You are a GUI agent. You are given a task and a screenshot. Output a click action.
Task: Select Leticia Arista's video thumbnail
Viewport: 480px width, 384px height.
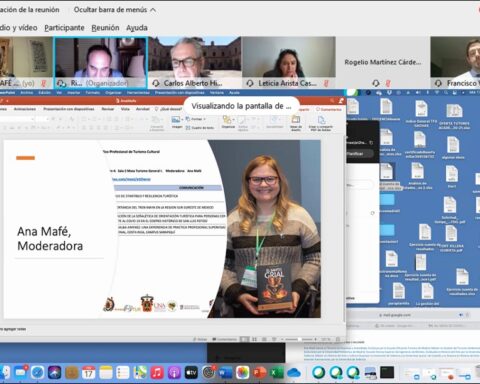pos(289,62)
